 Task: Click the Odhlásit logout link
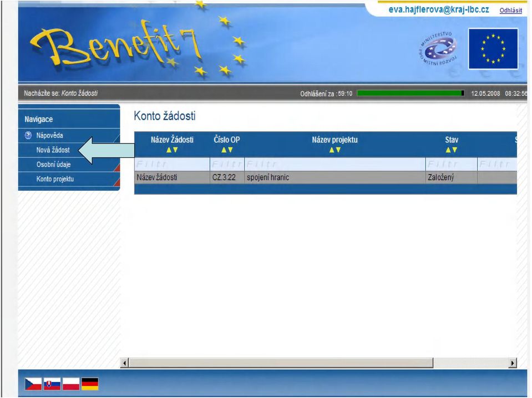pyautogui.click(x=510, y=11)
